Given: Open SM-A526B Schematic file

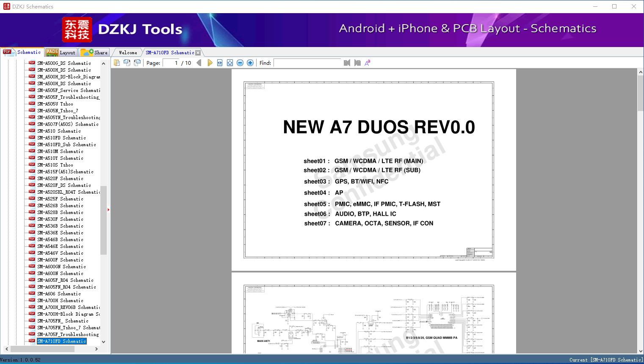Looking at the screenshot, I should tap(60, 206).
